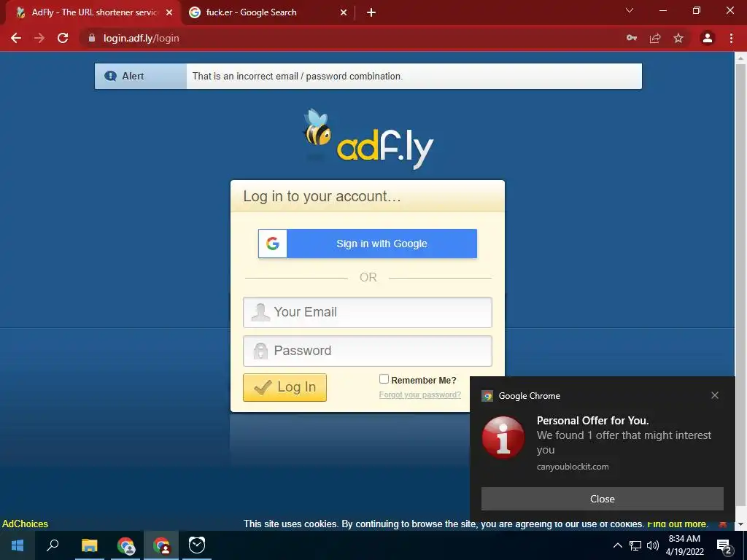747x560 pixels.
Task: Open Windows taskbar search
Action: click(x=53, y=545)
